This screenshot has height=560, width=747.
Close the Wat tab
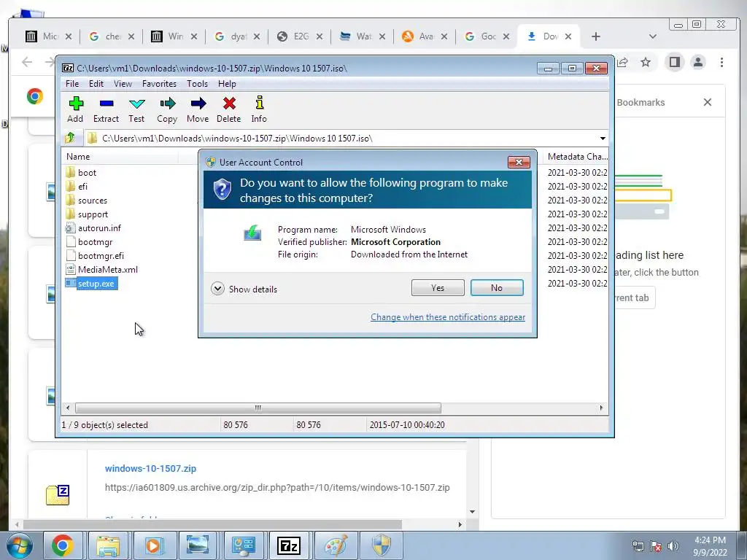[x=382, y=36]
